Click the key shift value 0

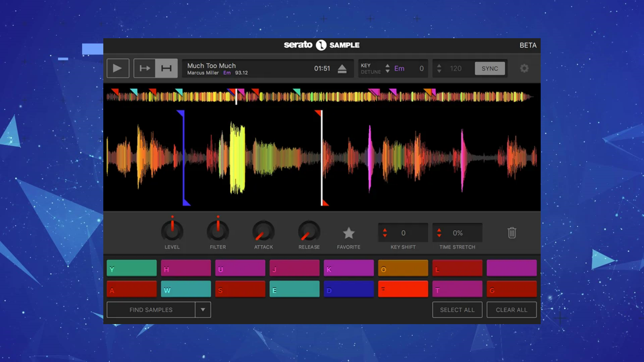pyautogui.click(x=403, y=233)
